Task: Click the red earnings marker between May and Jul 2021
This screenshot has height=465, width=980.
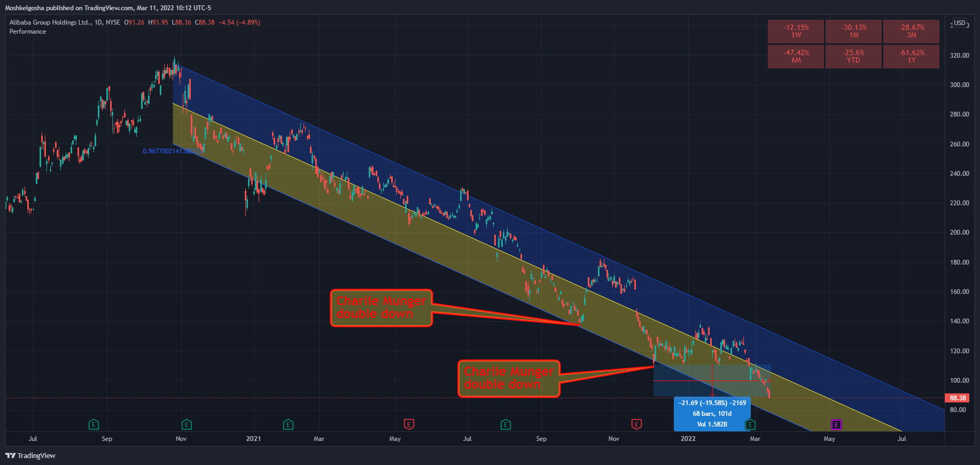Action: (409, 425)
